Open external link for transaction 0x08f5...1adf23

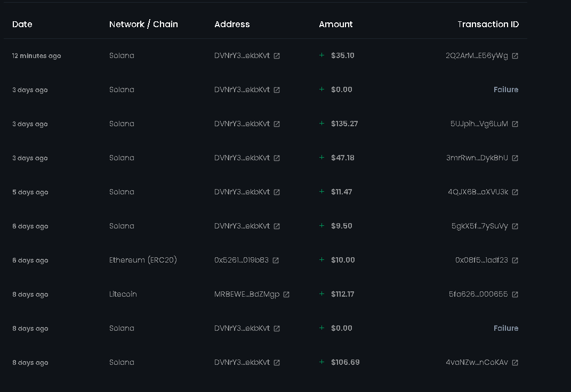coord(515,260)
